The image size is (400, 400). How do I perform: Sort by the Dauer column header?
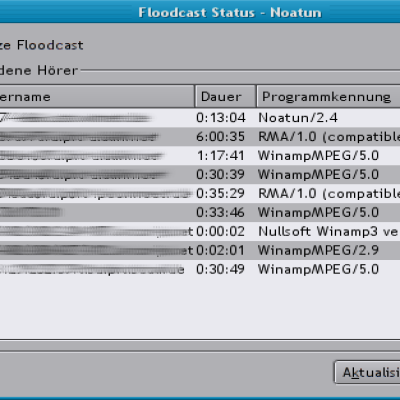tap(225, 96)
